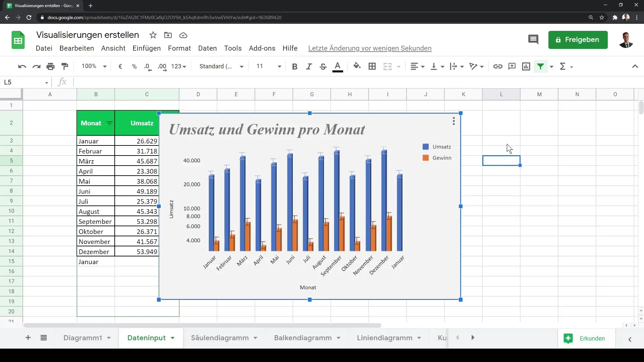Switch to the Säulendiagramm sheet tab
This screenshot has height=362, width=644.
[220, 338]
